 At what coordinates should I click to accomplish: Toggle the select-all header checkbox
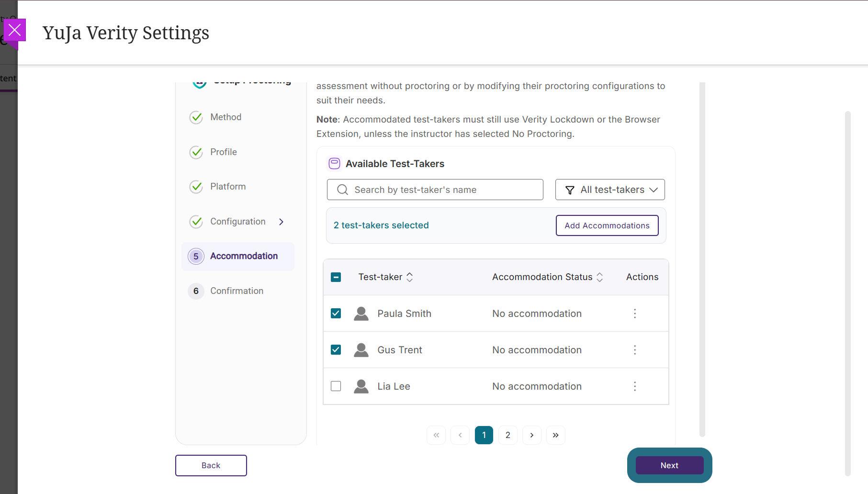tap(336, 277)
